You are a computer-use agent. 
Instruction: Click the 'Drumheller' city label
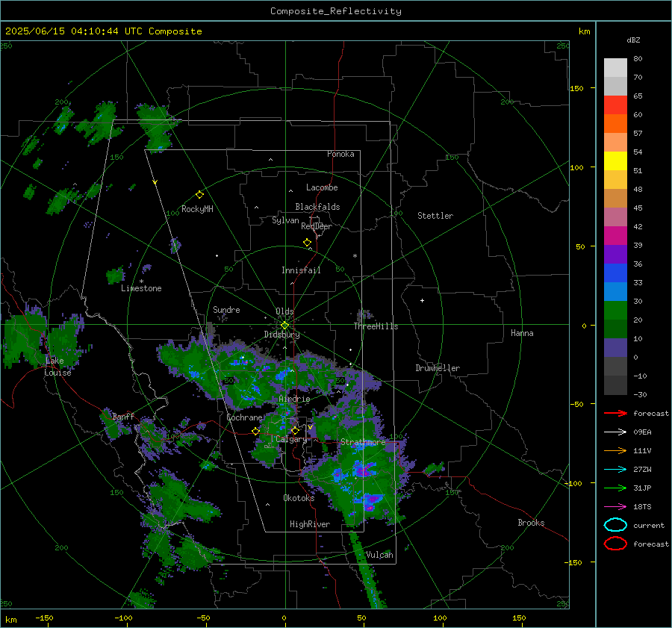pos(438,368)
